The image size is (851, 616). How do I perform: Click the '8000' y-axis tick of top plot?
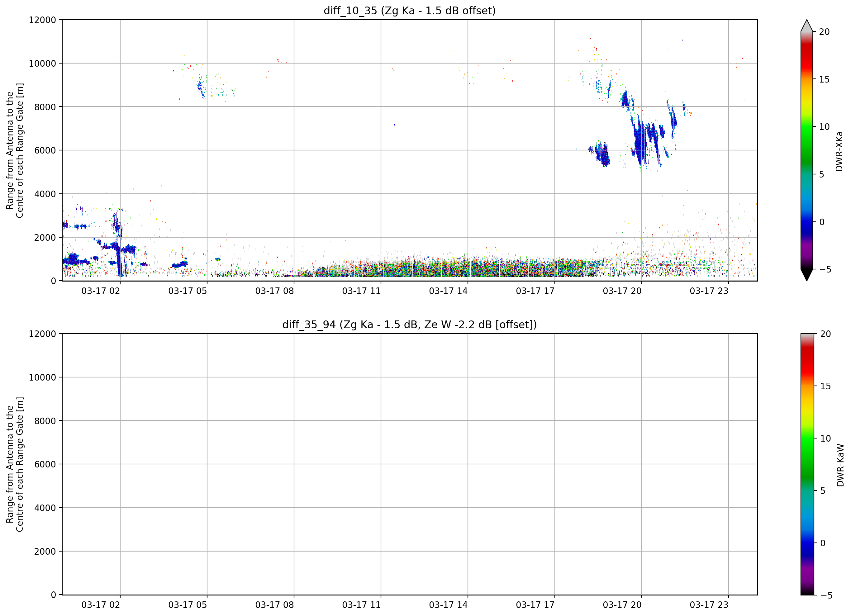pyautogui.click(x=45, y=107)
